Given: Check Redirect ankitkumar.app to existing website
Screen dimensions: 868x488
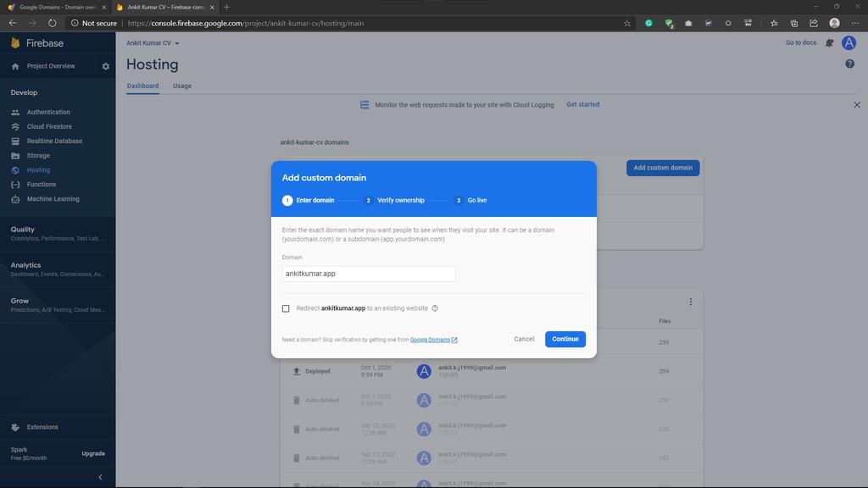Looking at the screenshot, I should coord(286,308).
